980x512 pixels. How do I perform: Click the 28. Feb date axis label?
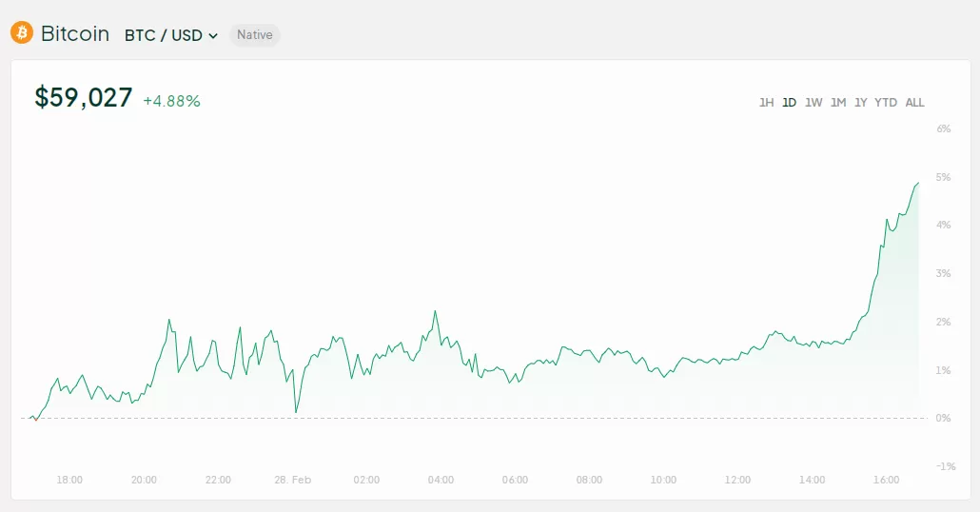point(292,480)
